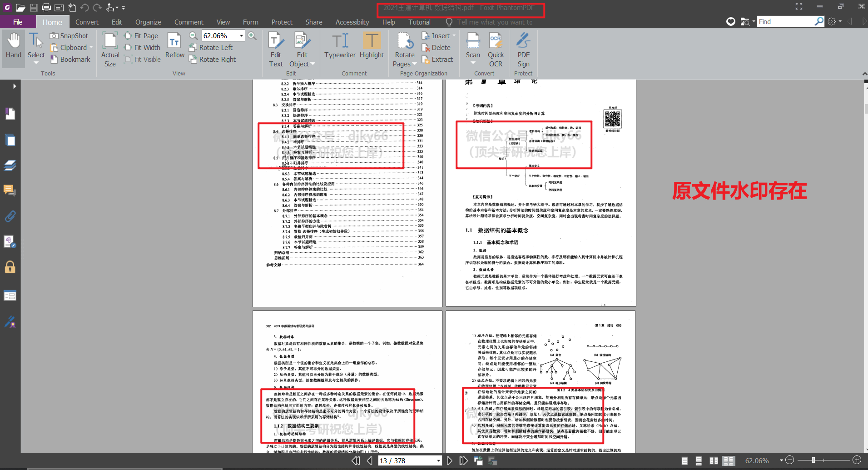Go to the next page
The width and height of the screenshot is (868, 470).
pos(449,460)
